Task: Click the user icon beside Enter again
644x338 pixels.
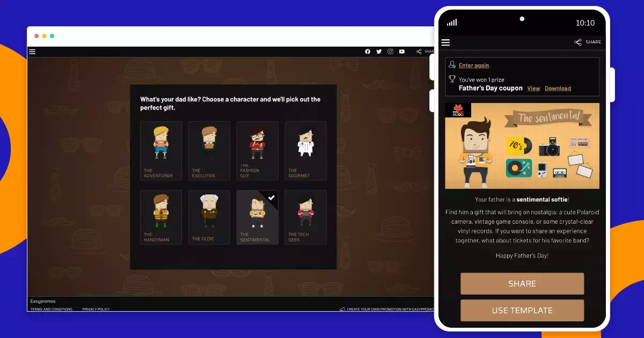Action: (452, 65)
